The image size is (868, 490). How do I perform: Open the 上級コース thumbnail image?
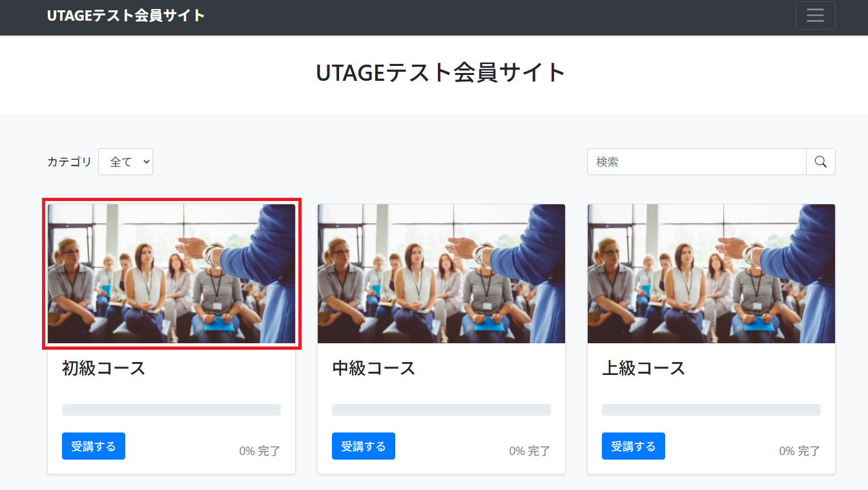point(711,273)
